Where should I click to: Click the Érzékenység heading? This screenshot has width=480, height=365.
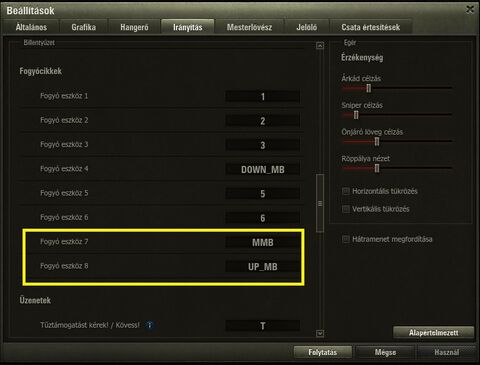click(362, 58)
